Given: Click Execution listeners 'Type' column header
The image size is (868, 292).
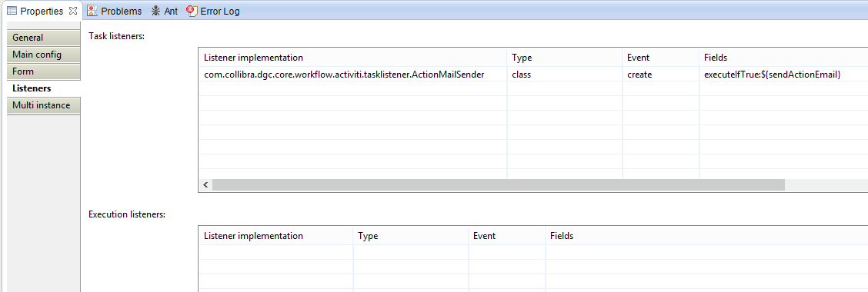Looking at the screenshot, I should click(411, 236).
